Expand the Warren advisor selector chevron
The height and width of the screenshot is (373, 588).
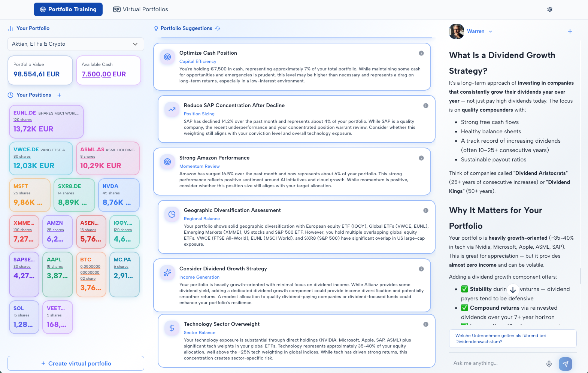[x=490, y=31]
